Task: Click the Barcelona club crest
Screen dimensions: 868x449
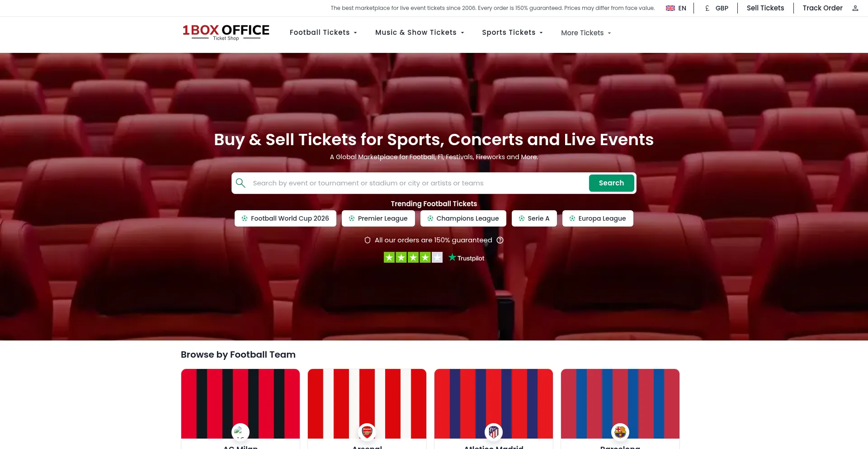Action: (x=620, y=432)
